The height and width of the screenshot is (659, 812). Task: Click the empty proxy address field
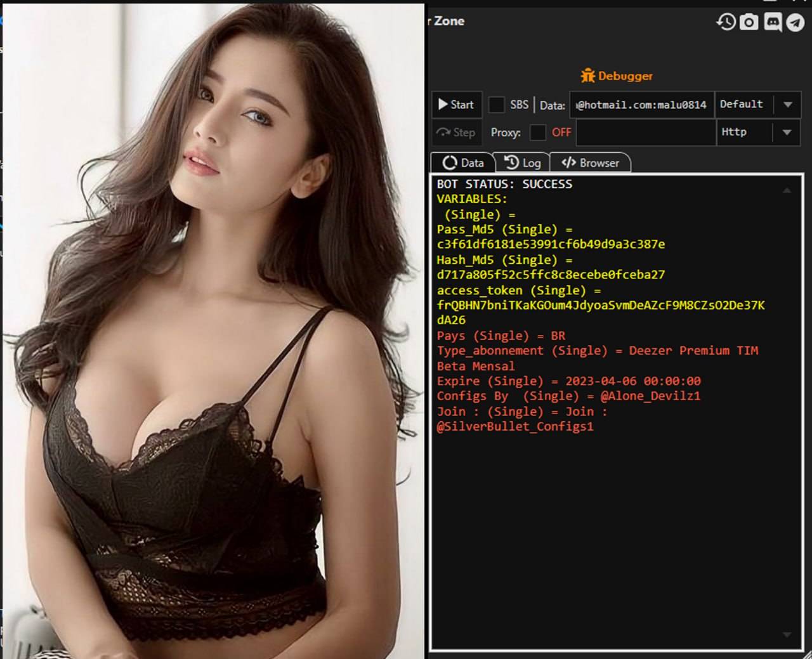[x=646, y=133]
